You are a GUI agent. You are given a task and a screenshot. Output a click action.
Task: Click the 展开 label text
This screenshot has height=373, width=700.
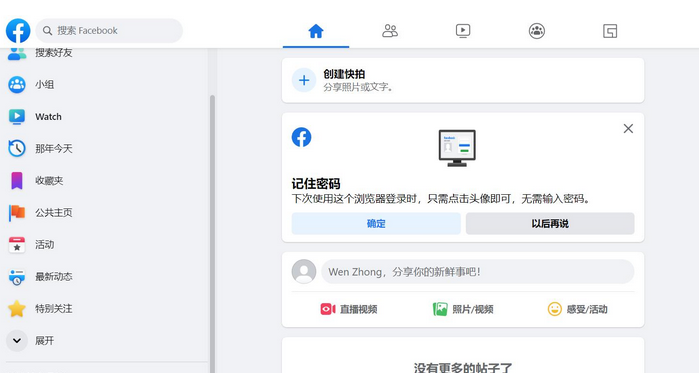point(45,341)
